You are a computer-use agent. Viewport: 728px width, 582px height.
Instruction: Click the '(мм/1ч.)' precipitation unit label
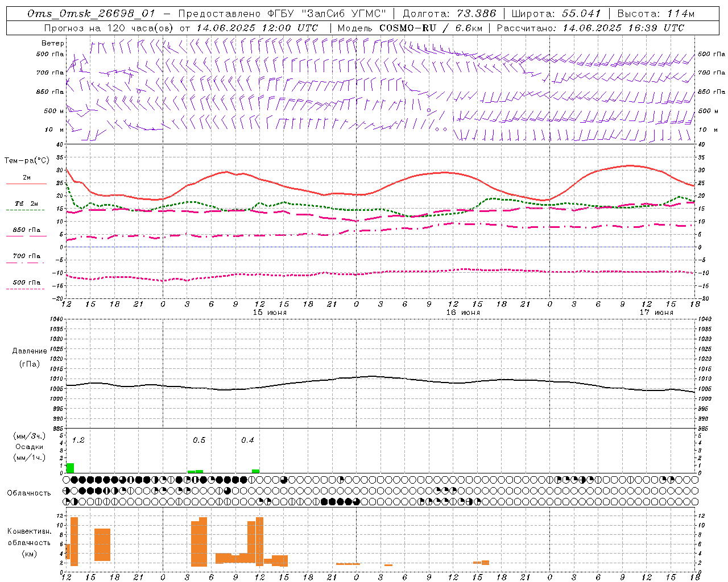(x=29, y=458)
